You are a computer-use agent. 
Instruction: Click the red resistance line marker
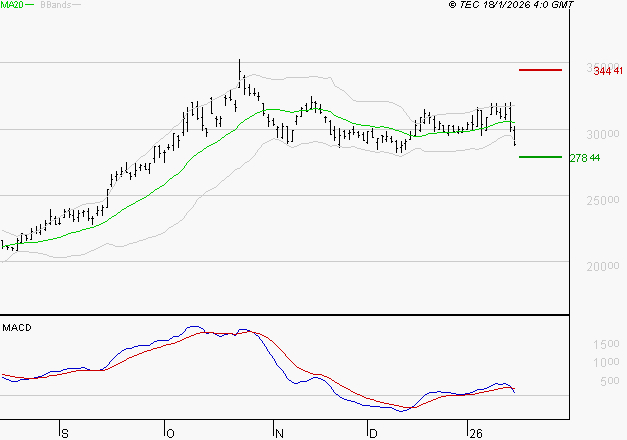pyautogui.click(x=540, y=70)
